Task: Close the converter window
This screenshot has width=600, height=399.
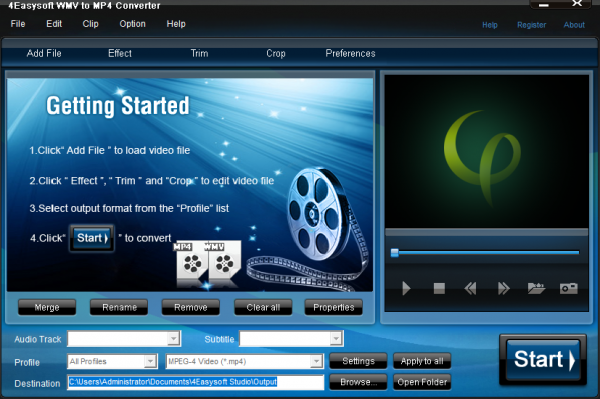Action: click(577, 3)
